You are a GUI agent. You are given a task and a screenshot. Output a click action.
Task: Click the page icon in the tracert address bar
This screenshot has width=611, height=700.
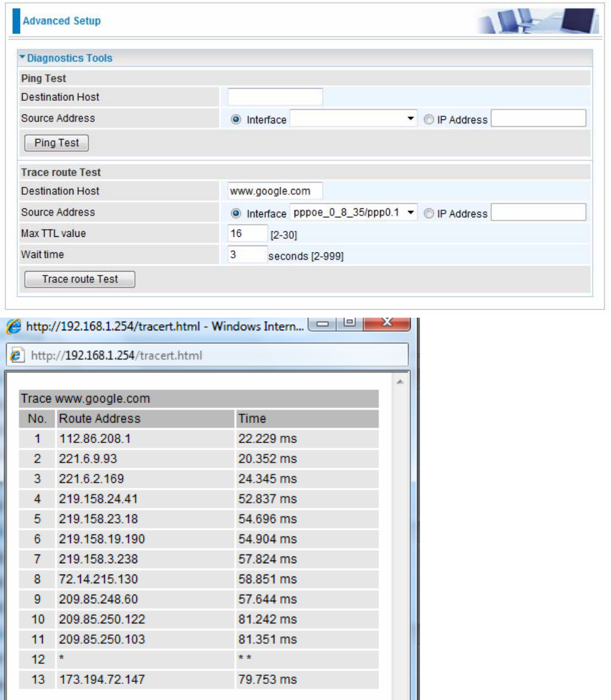17,356
